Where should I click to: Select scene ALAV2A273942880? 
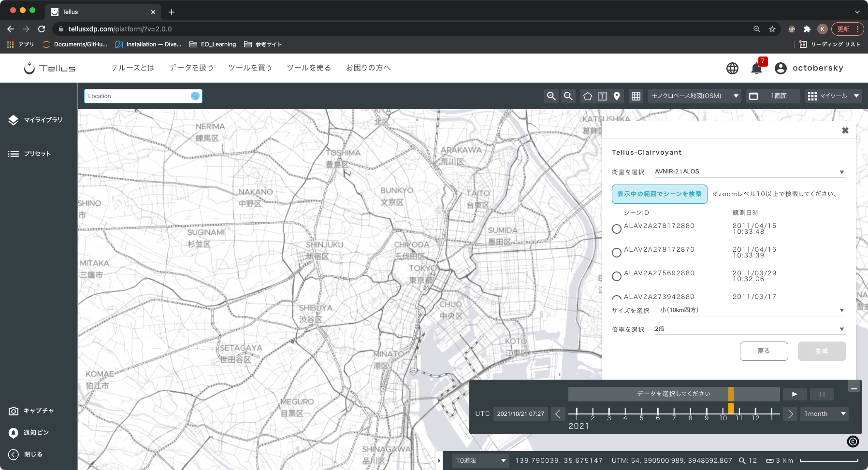617,298
